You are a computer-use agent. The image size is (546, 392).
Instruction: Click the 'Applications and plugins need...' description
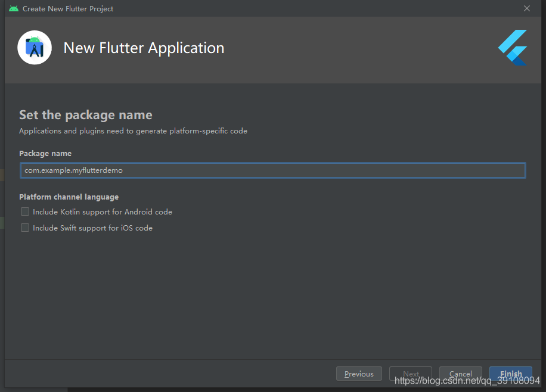click(133, 131)
